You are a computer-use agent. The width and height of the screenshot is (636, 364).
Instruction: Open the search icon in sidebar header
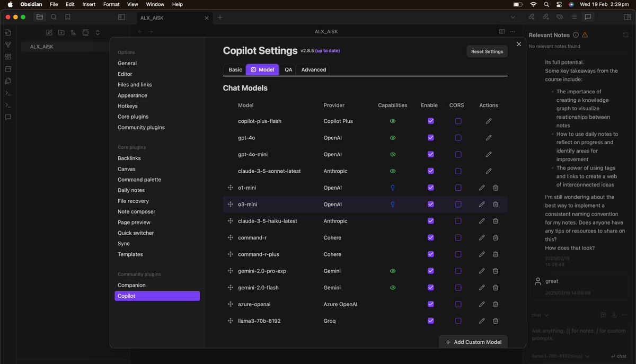click(x=54, y=17)
